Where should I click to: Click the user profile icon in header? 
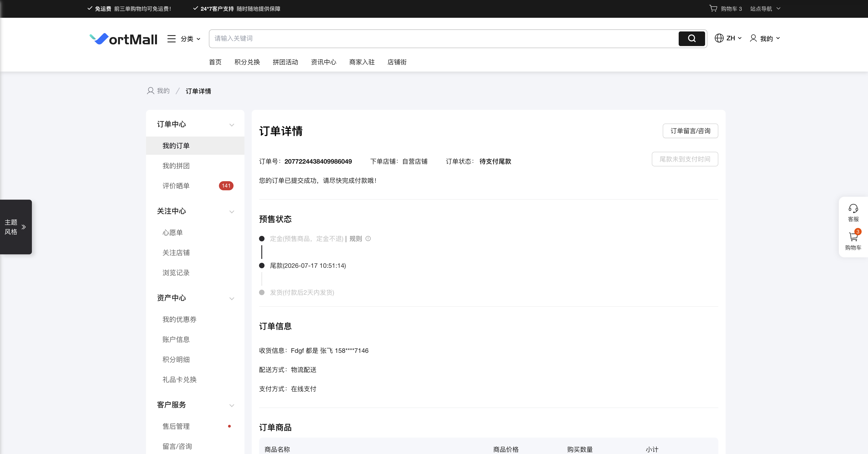[x=753, y=38]
